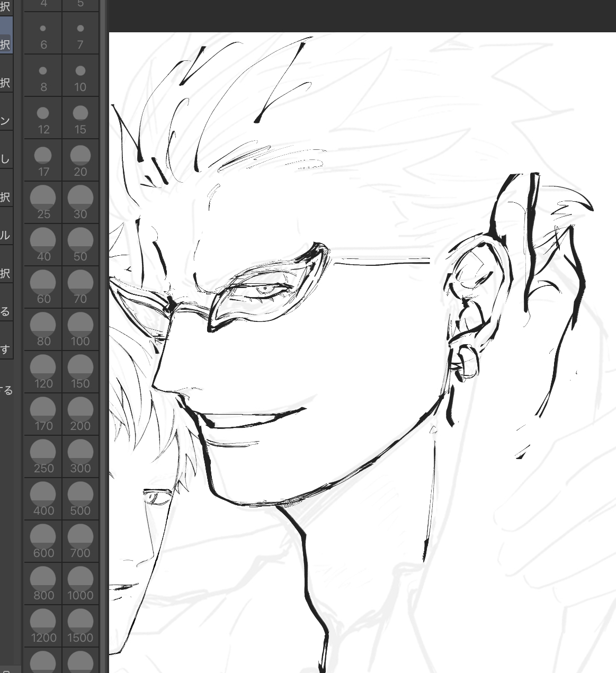Switch brush size to 30
The image size is (616, 673).
[x=80, y=203]
